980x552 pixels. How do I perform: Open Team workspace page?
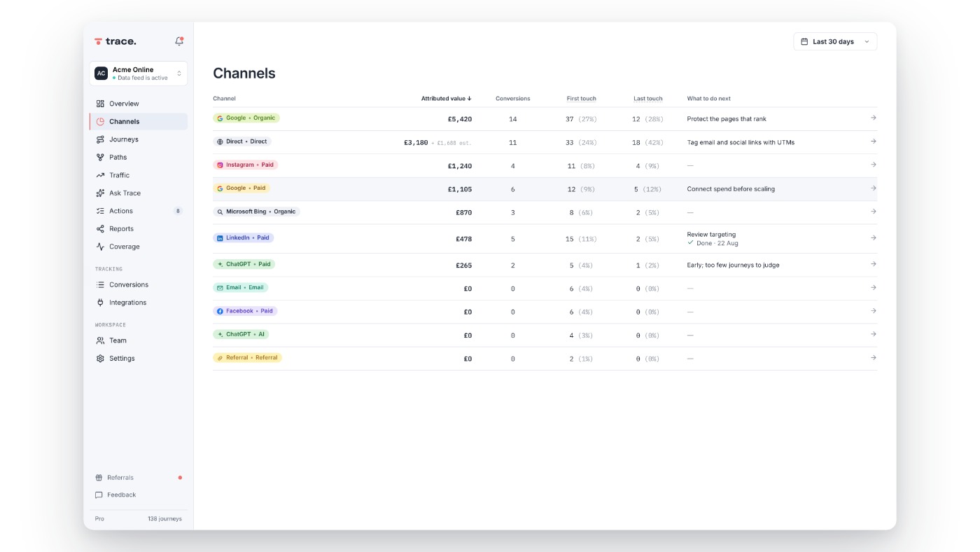tap(139, 340)
